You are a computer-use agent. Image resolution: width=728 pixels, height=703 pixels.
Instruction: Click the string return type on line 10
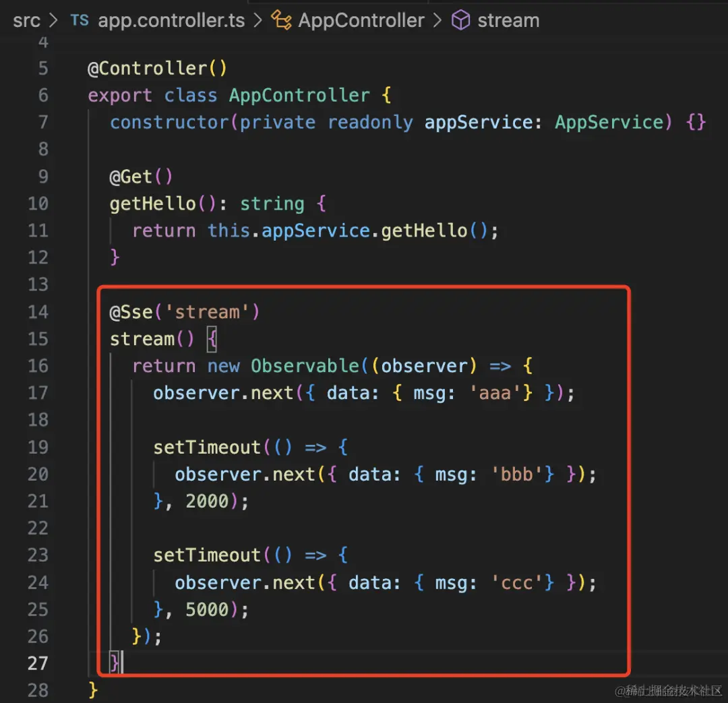[272, 204]
